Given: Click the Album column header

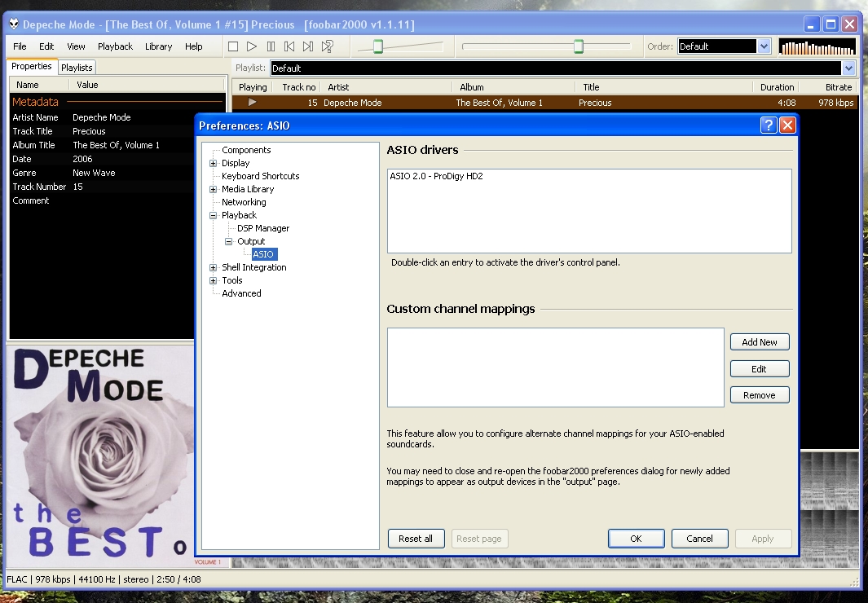Looking at the screenshot, I should [514, 87].
